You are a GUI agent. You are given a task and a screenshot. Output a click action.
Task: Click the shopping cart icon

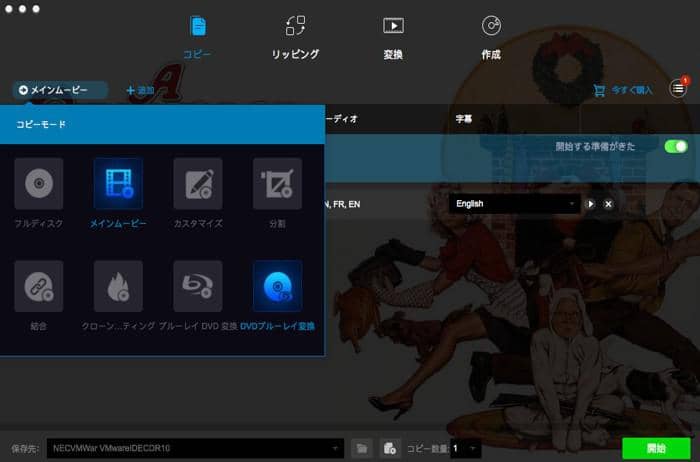pos(599,90)
